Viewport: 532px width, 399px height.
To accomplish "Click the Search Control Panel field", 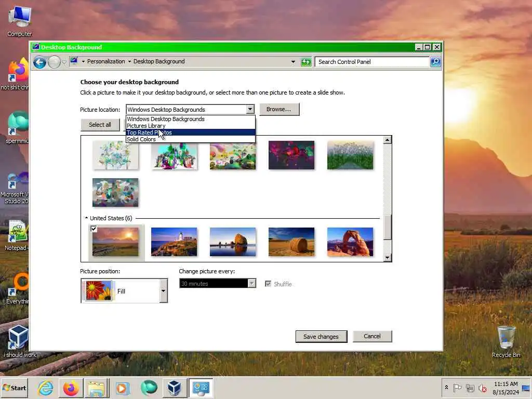I will pyautogui.click(x=372, y=62).
